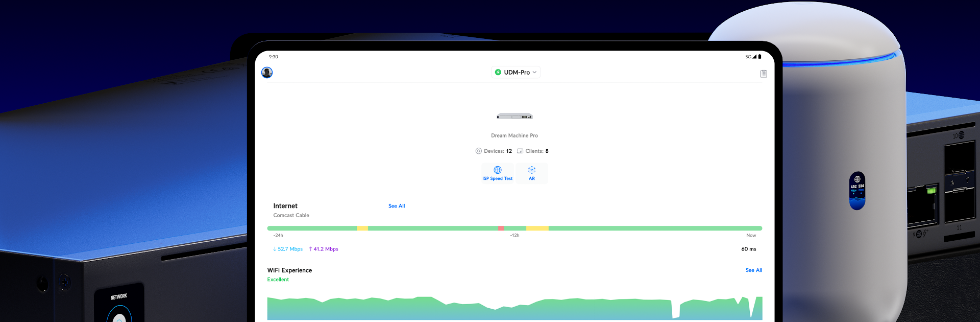Click the Internet section heading
980x322 pixels.
coord(285,206)
